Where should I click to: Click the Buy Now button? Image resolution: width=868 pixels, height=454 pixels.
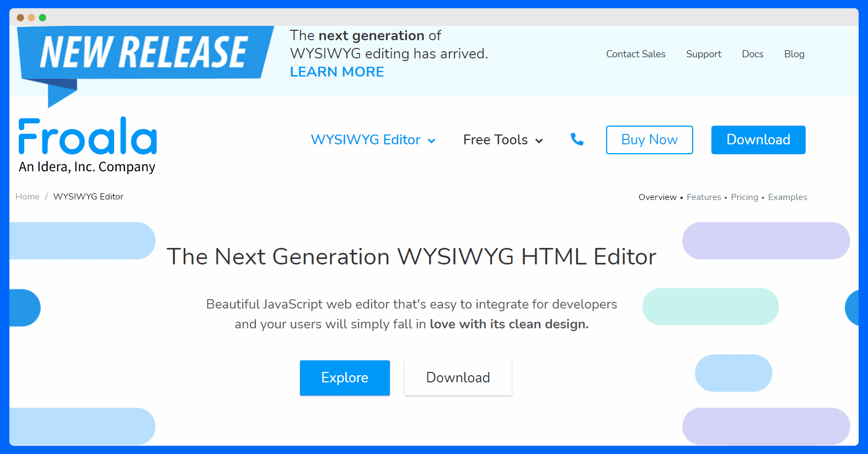[650, 140]
